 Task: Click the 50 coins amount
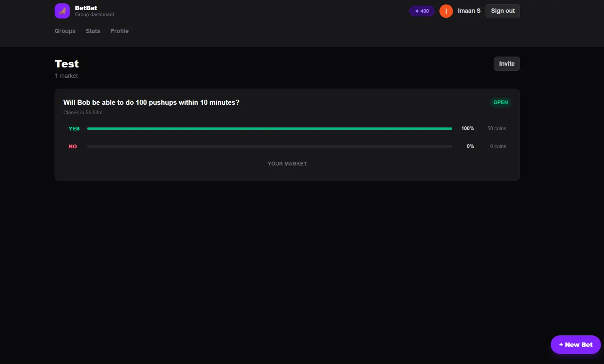(x=496, y=129)
